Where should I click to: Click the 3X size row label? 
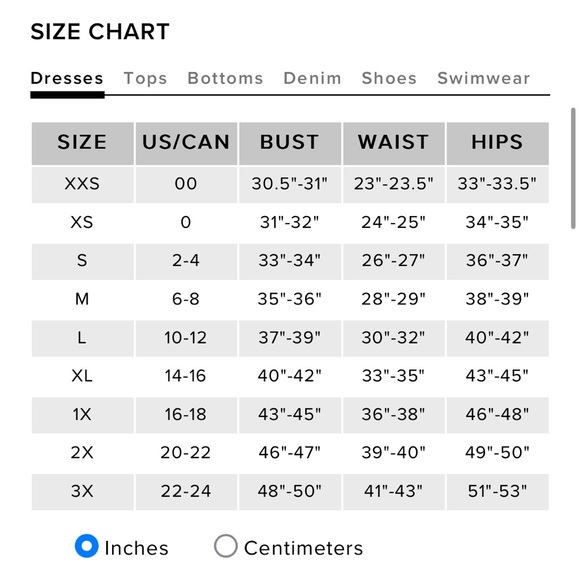click(82, 491)
